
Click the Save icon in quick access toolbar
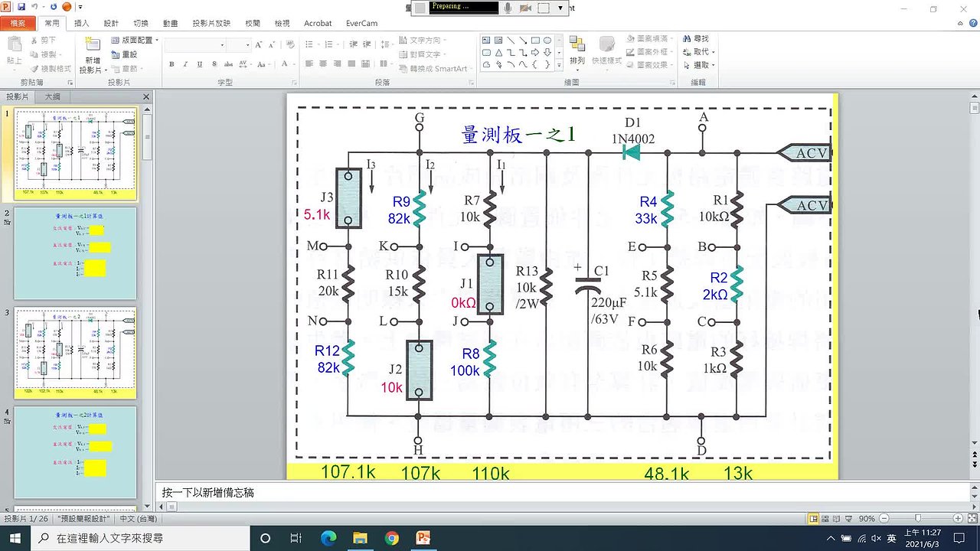(21, 7)
